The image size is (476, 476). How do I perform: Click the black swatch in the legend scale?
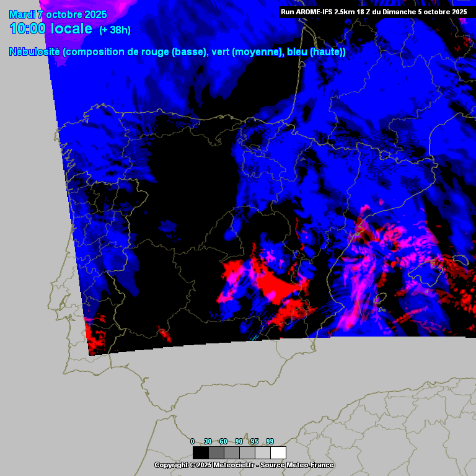point(200,452)
